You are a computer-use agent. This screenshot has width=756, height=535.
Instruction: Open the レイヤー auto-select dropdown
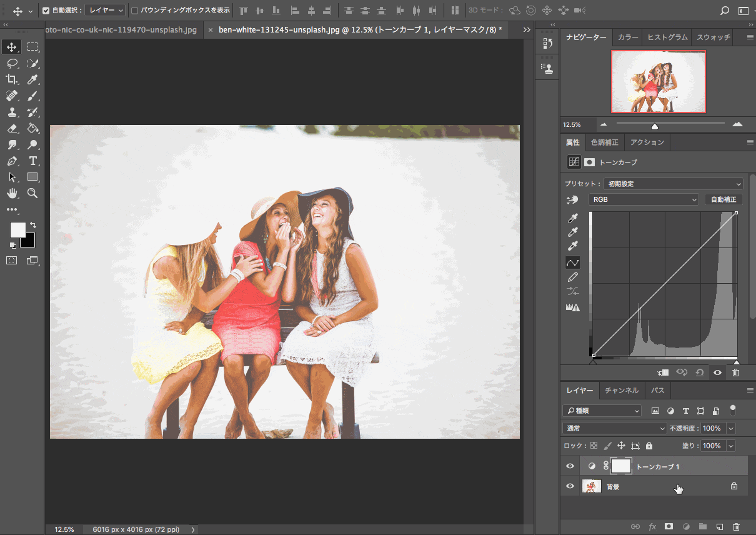point(105,11)
